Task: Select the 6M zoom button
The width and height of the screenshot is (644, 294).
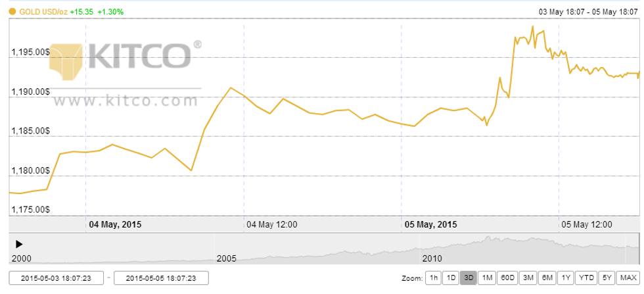Action: pos(546,278)
